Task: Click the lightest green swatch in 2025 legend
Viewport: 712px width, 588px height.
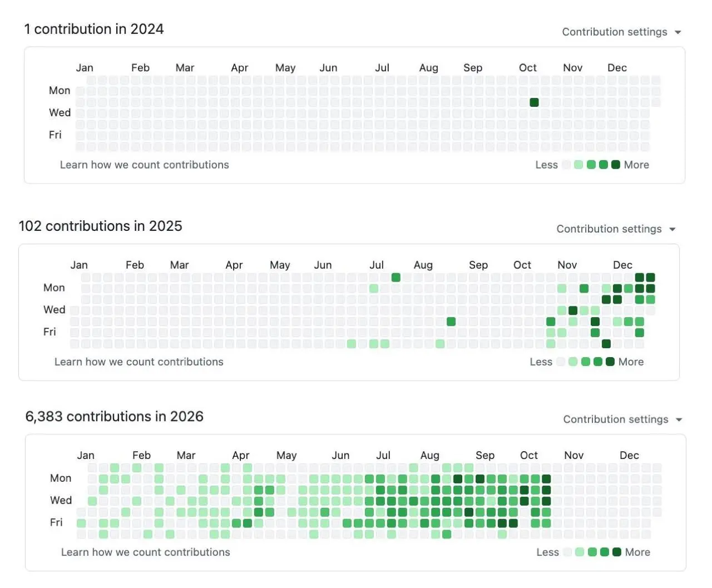Action: (573, 362)
